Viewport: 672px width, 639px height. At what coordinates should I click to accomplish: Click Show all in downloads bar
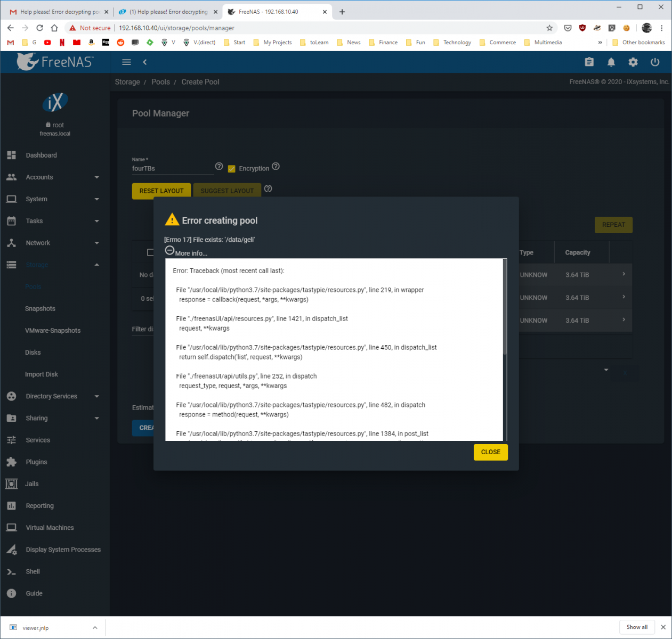(637, 627)
